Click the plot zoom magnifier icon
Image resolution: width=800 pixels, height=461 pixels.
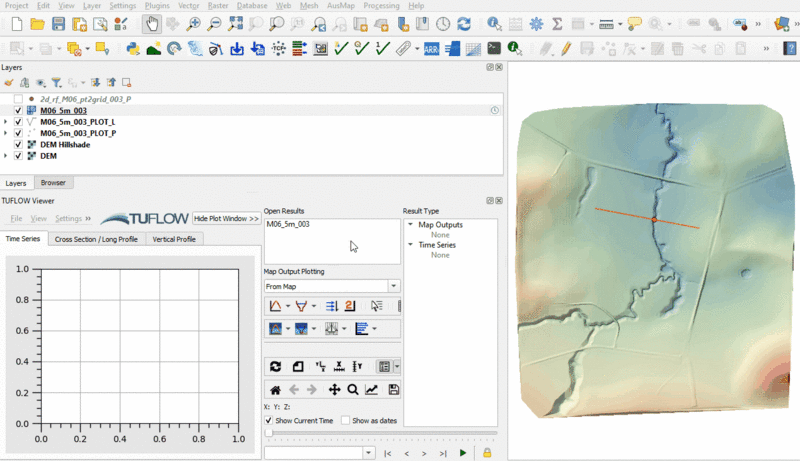(353, 390)
